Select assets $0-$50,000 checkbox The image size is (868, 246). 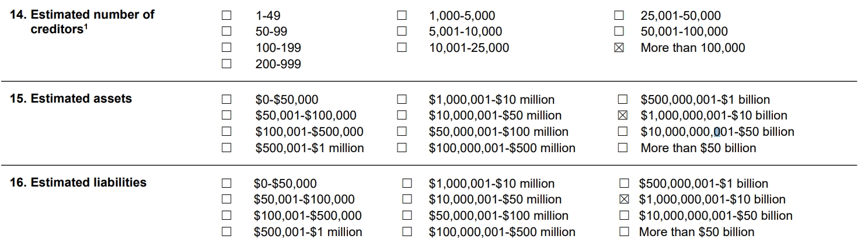tap(226, 100)
